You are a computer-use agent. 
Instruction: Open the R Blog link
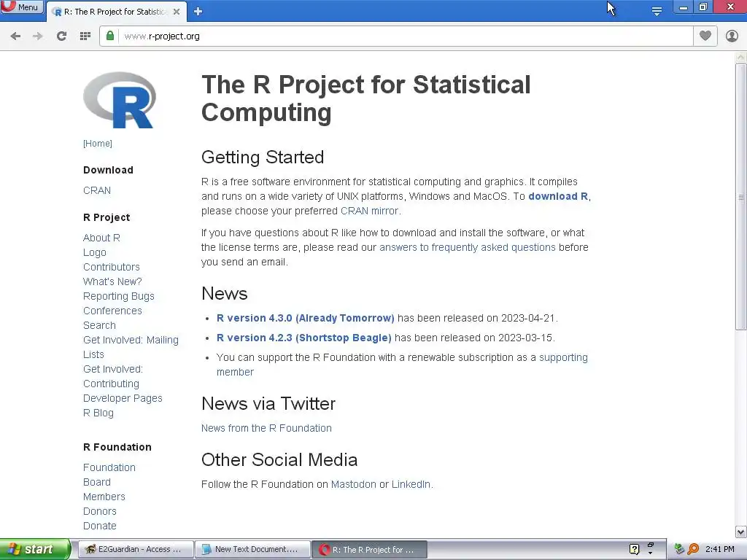[x=98, y=413]
